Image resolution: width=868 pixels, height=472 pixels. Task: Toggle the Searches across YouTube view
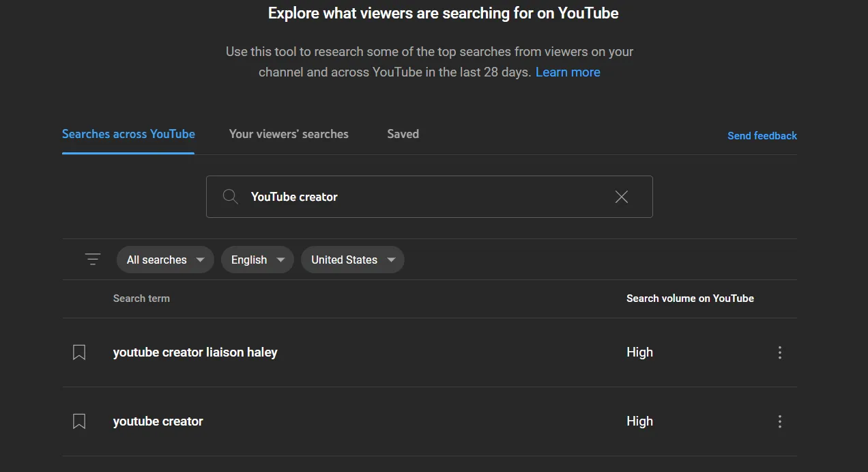point(128,134)
